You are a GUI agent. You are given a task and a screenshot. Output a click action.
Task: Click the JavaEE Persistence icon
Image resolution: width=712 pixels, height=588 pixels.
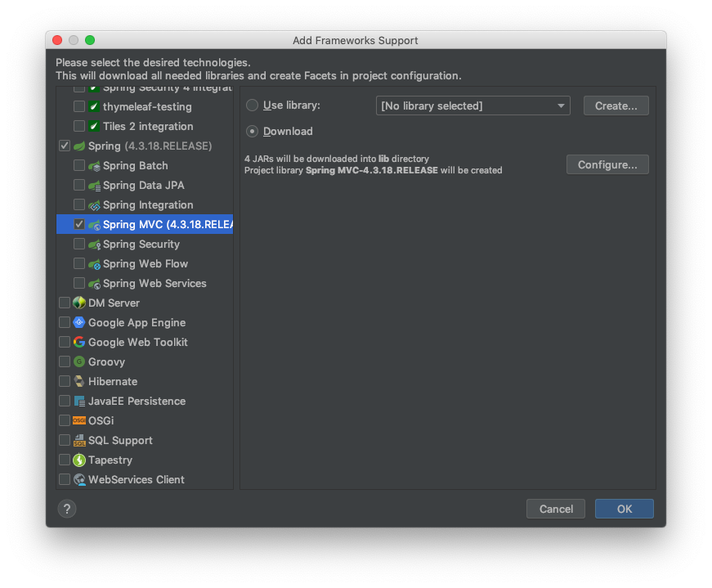coord(79,402)
